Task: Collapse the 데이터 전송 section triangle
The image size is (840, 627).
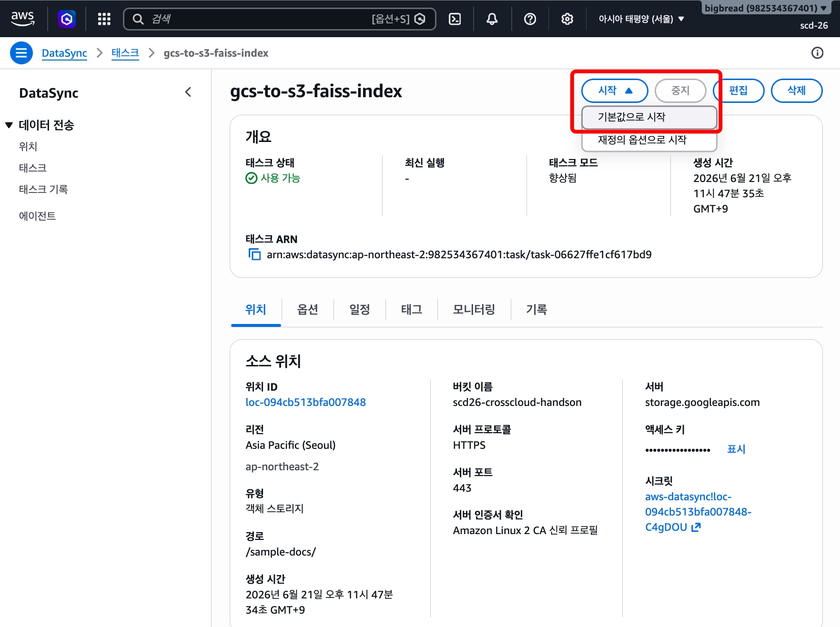Action: tap(9, 125)
